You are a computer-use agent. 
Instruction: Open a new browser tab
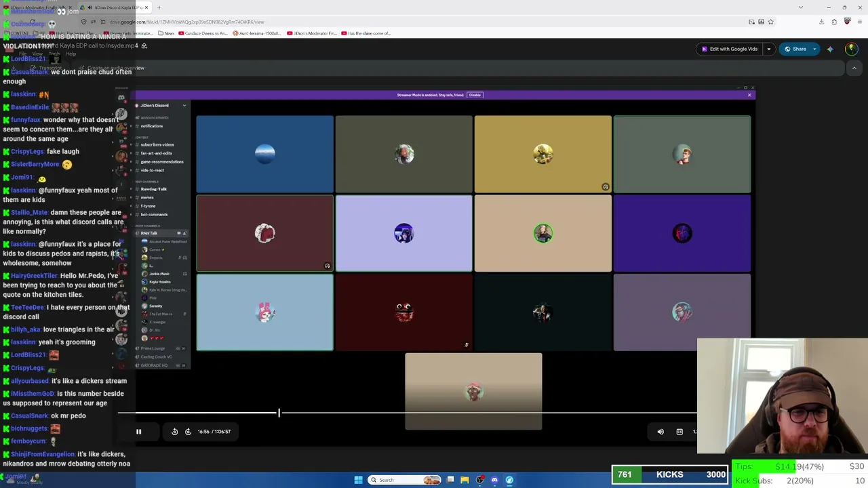[x=159, y=7]
